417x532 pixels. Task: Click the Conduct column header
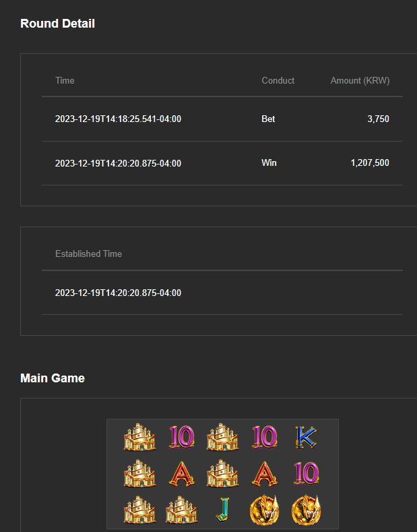[278, 80]
